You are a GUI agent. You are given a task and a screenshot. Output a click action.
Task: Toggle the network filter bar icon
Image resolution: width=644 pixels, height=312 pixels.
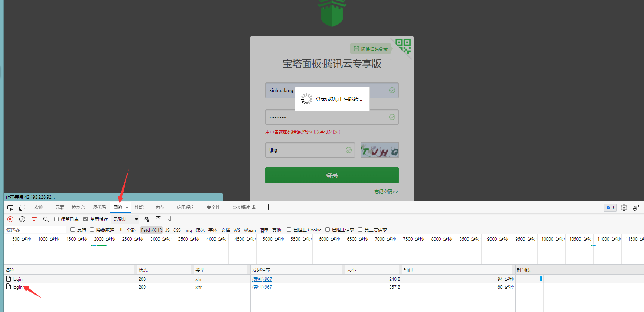click(x=34, y=219)
